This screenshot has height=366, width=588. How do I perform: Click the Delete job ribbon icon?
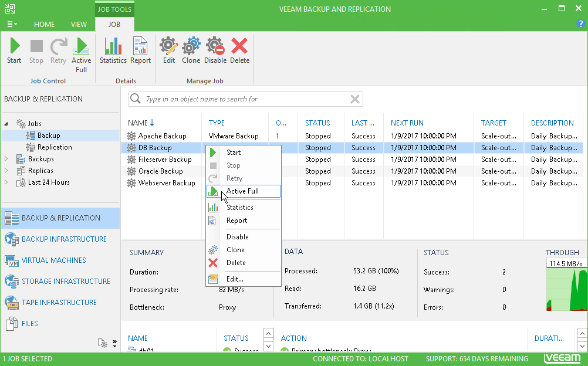tap(239, 50)
